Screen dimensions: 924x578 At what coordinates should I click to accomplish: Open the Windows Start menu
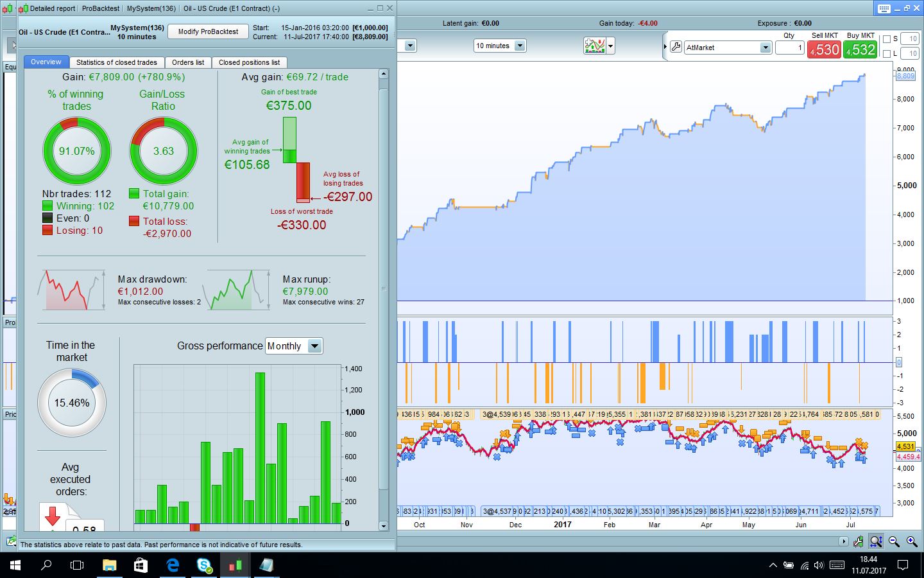pyautogui.click(x=15, y=565)
